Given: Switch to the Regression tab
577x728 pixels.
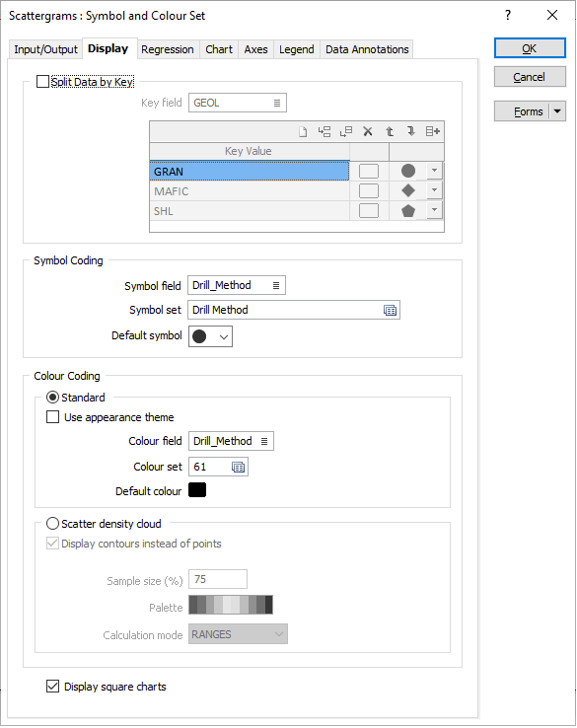Looking at the screenshot, I should pos(167,49).
